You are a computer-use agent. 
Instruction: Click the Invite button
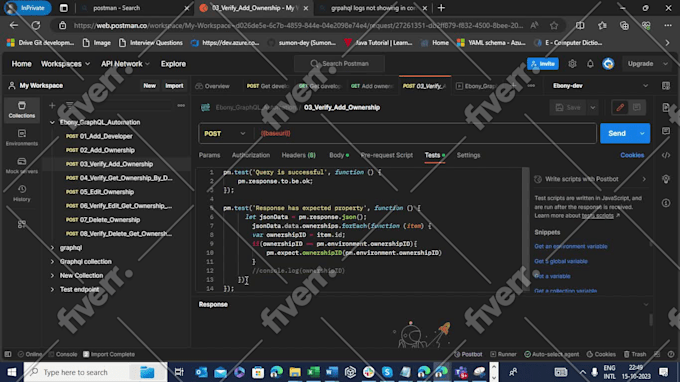[543, 64]
